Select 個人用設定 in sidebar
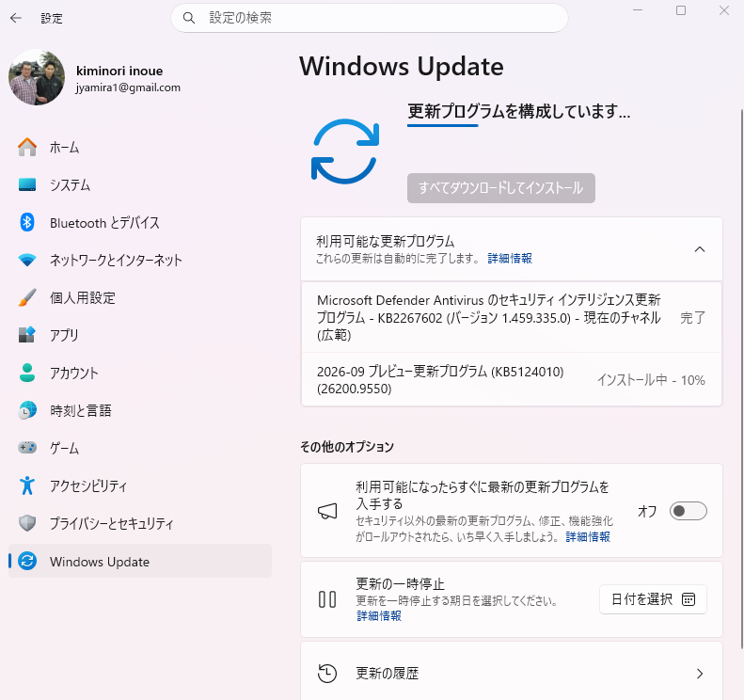The image size is (744, 700). point(140,297)
